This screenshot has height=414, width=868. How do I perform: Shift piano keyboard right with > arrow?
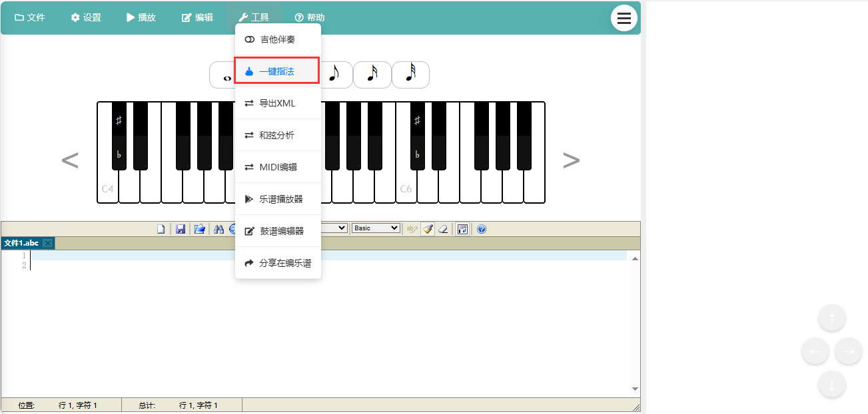pyautogui.click(x=571, y=160)
